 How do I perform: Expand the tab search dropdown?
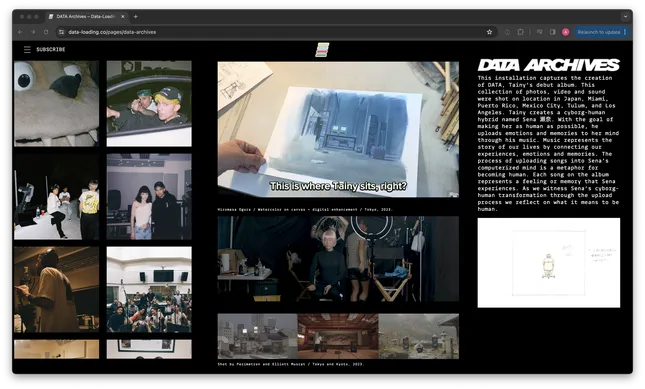click(x=625, y=17)
